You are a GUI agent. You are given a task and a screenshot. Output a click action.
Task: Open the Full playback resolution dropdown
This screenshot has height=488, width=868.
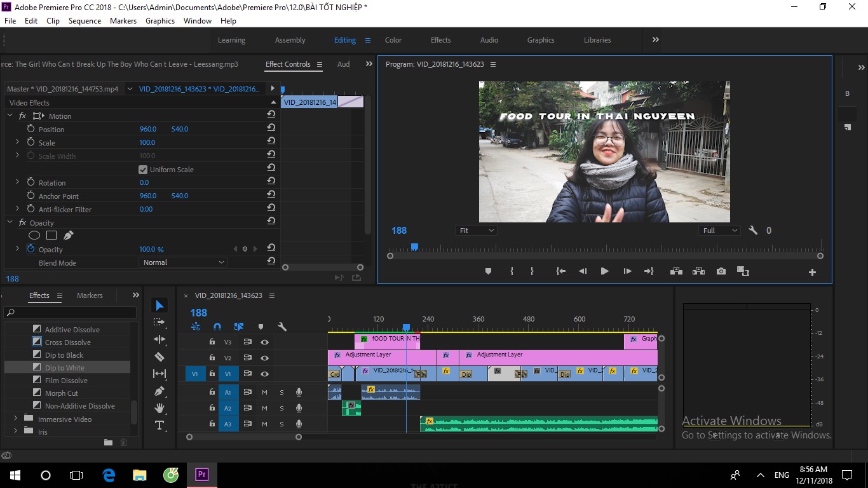tap(720, 231)
